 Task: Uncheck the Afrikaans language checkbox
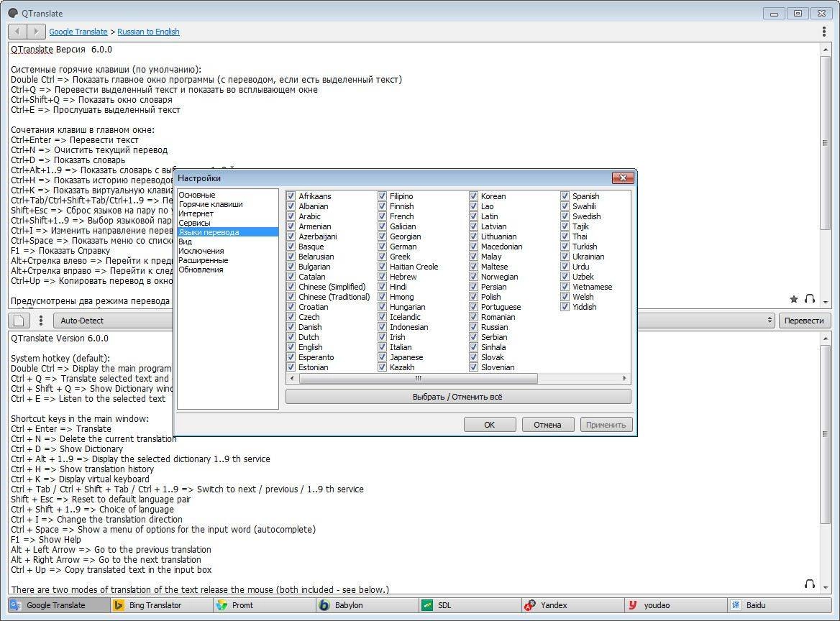[291, 196]
